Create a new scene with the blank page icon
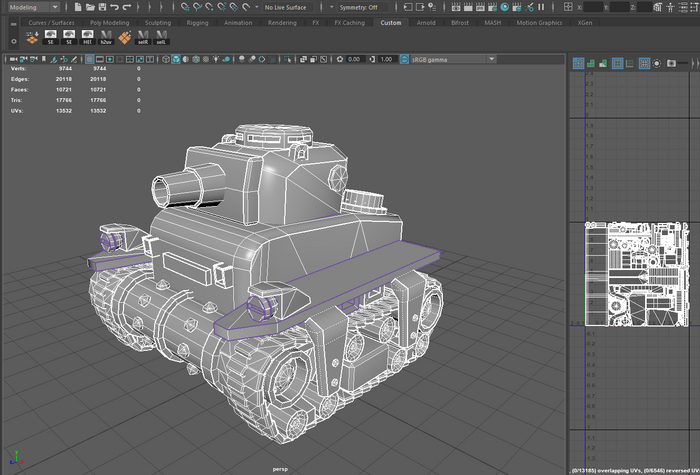 [x=77, y=7]
